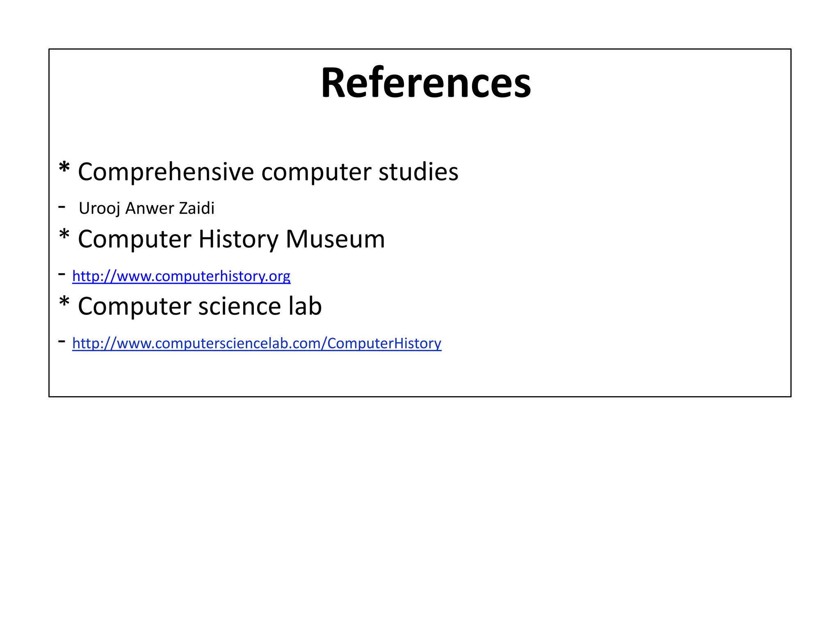This screenshot has height=630, width=840.
Task: Click the word 'lab' in the third reference
Action: click(305, 306)
